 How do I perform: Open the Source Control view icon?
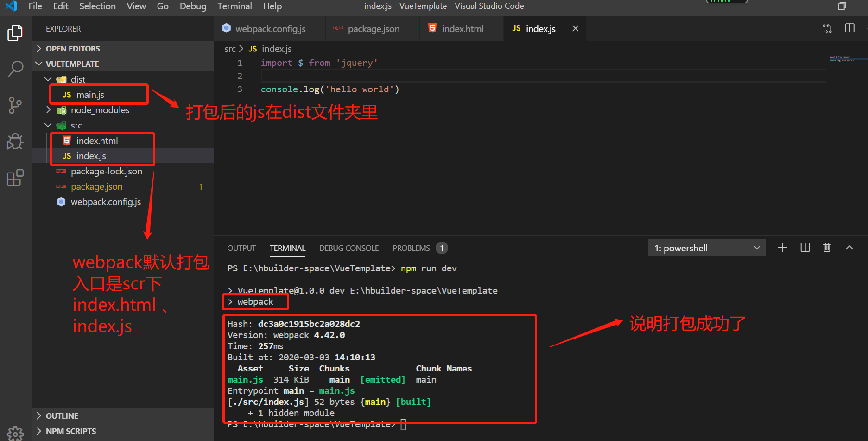(x=15, y=105)
